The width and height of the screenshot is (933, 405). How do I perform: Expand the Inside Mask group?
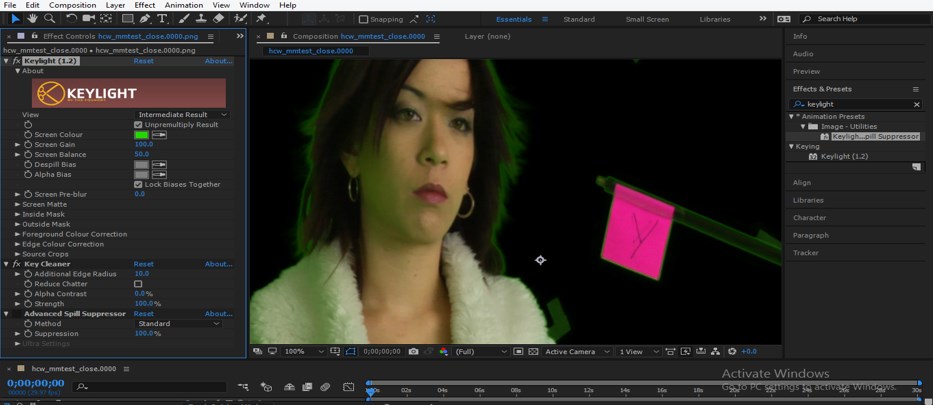18,215
